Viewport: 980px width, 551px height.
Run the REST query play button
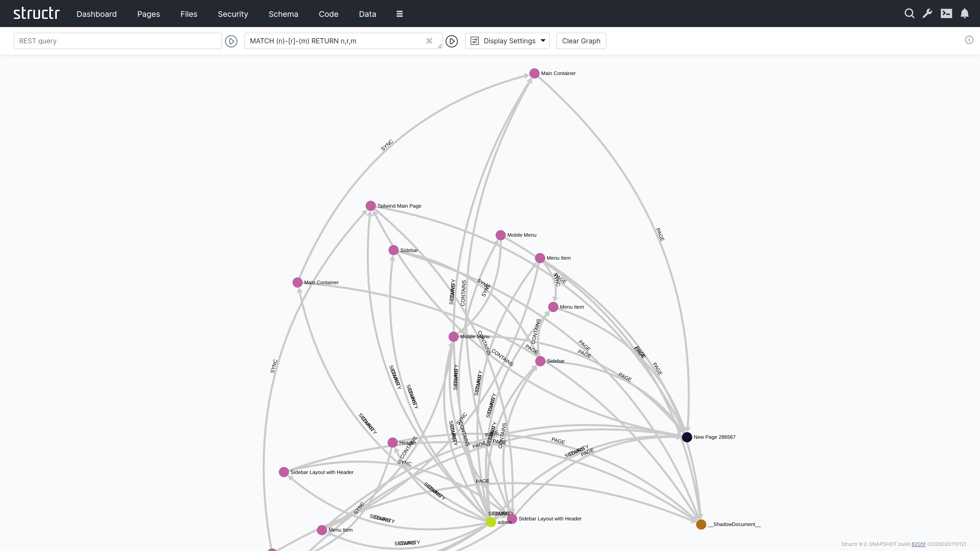click(231, 41)
